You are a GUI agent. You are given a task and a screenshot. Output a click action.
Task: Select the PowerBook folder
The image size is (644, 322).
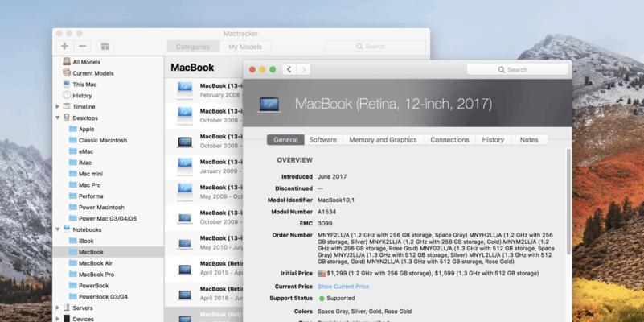click(93, 286)
